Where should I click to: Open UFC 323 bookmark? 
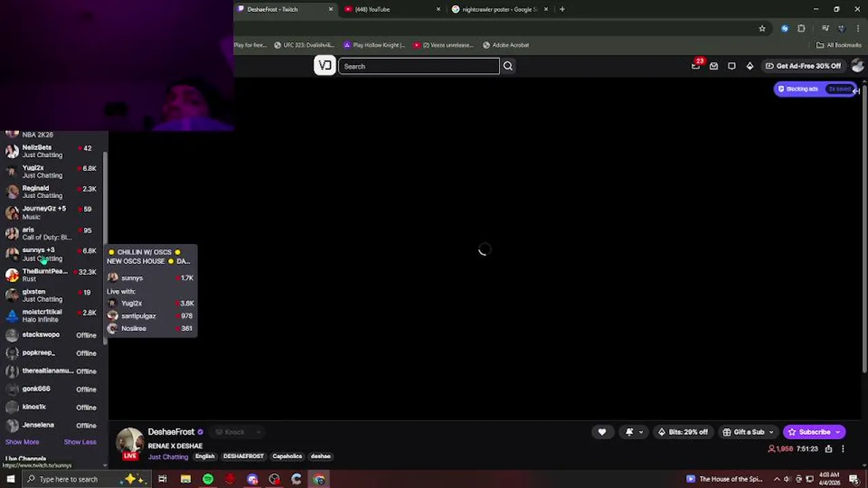304,45
